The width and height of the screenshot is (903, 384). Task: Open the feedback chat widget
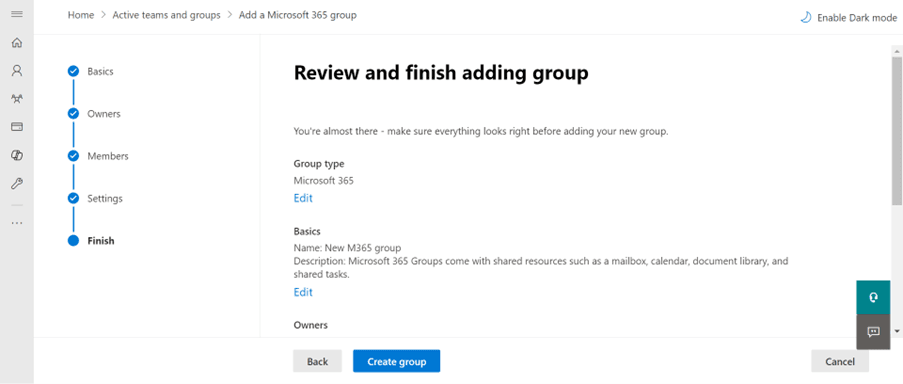tap(873, 332)
